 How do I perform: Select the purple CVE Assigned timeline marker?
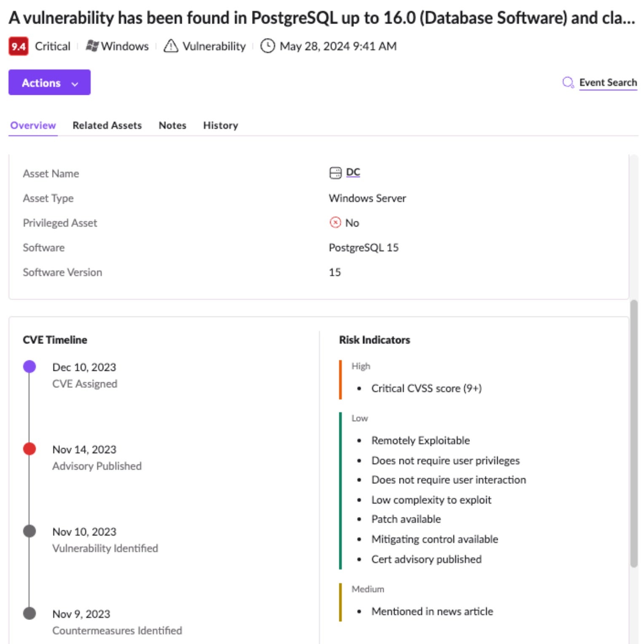30,367
